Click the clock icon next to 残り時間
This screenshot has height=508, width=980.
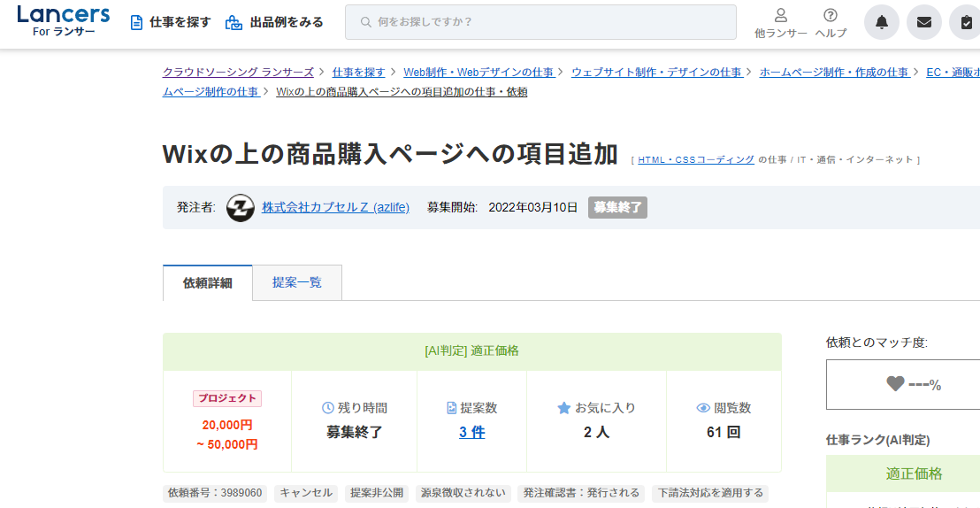coord(327,408)
